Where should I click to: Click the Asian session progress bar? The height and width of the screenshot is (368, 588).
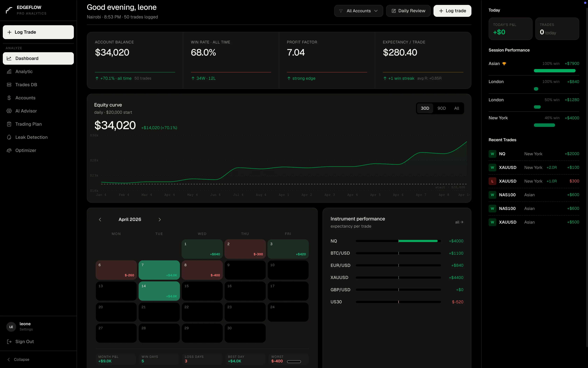pos(555,71)
